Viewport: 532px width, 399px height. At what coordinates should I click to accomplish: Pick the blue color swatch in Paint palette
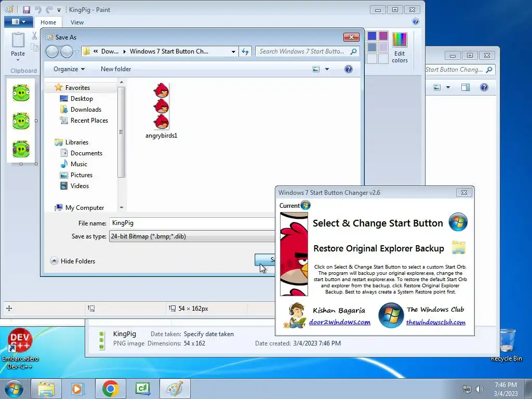point(372,36)
